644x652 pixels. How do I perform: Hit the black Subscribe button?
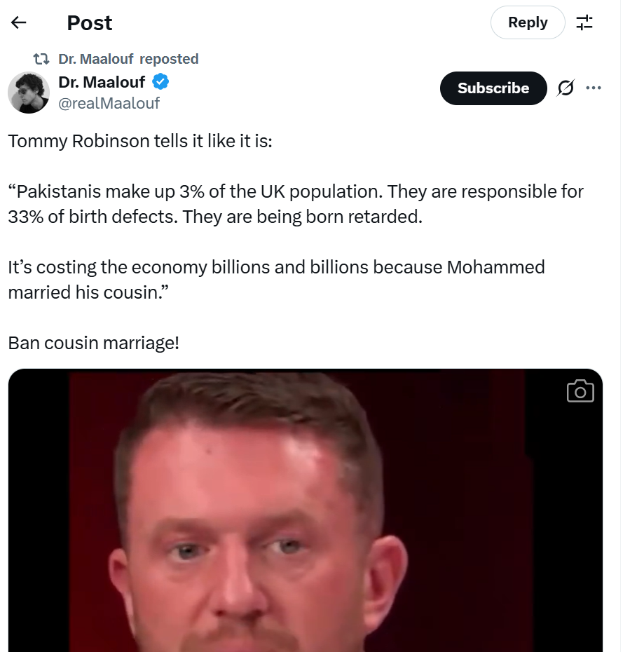click(x=493, y=88)
